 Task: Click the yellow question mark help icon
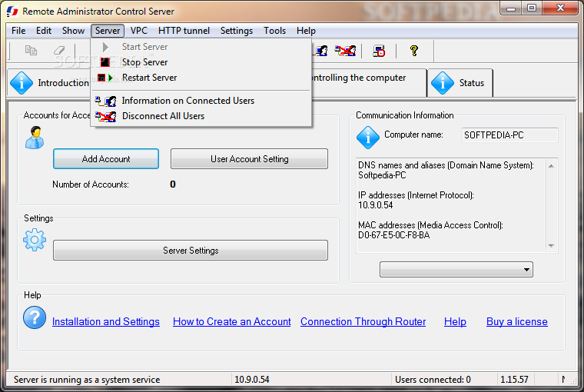tap(413, 51)
